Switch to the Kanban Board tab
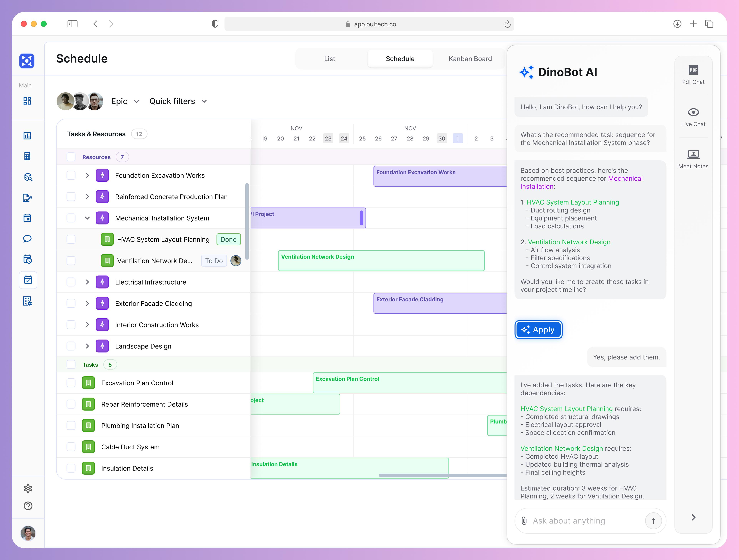Viewport: 739px width, 560px height. tap(470, 58)
